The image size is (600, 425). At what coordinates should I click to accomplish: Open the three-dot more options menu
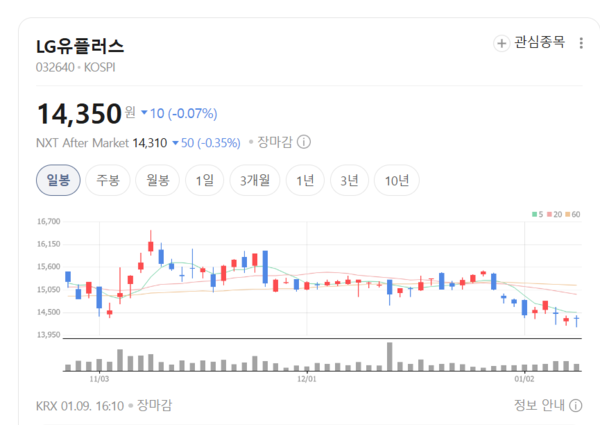coord(581,43)
